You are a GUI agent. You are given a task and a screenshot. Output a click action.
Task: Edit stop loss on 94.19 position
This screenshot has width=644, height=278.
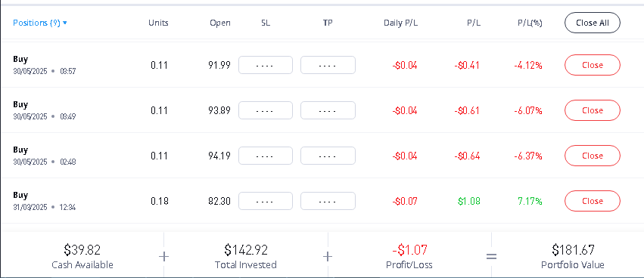click(x=266, y=156)
